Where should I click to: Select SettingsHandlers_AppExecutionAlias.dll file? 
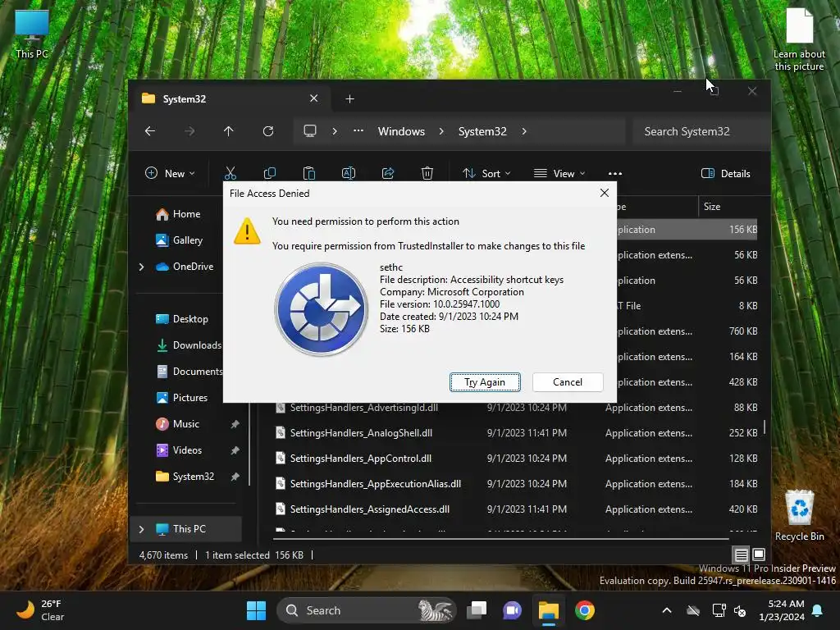[x=376, y=484]
